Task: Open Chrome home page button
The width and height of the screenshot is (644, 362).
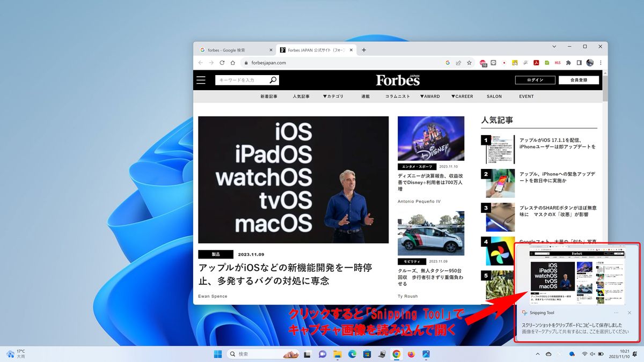Action: 232,63
